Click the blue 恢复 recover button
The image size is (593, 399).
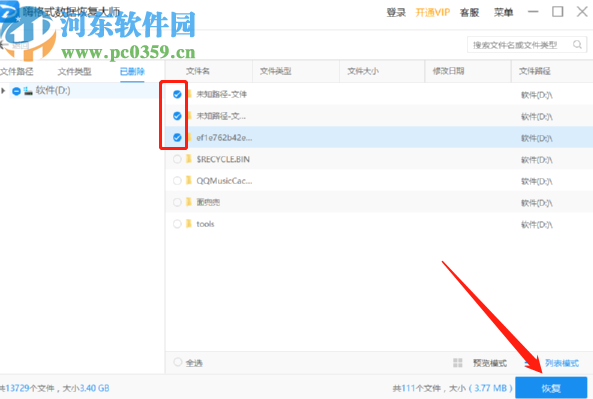pyautogui.click(x=551, y=388)
